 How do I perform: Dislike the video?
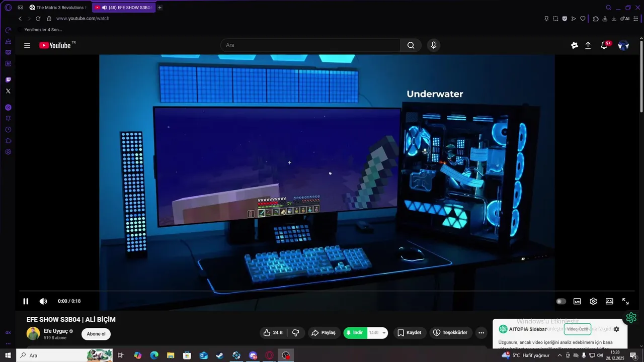[x=296, y=333]
